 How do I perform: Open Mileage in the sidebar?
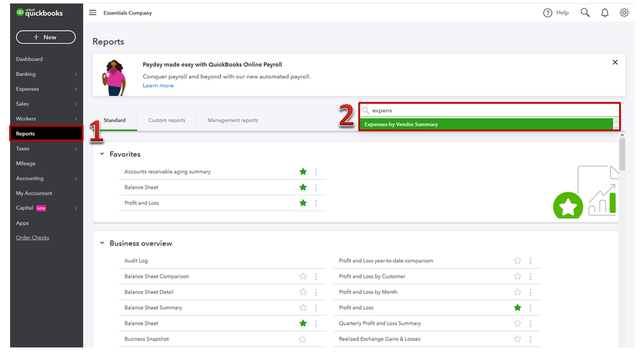[26, 163]
